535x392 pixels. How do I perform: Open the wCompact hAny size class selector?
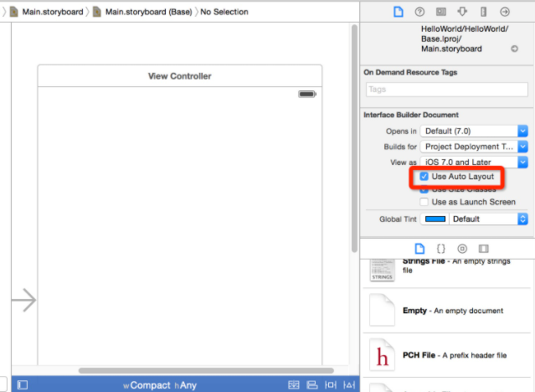coord(160,385)
